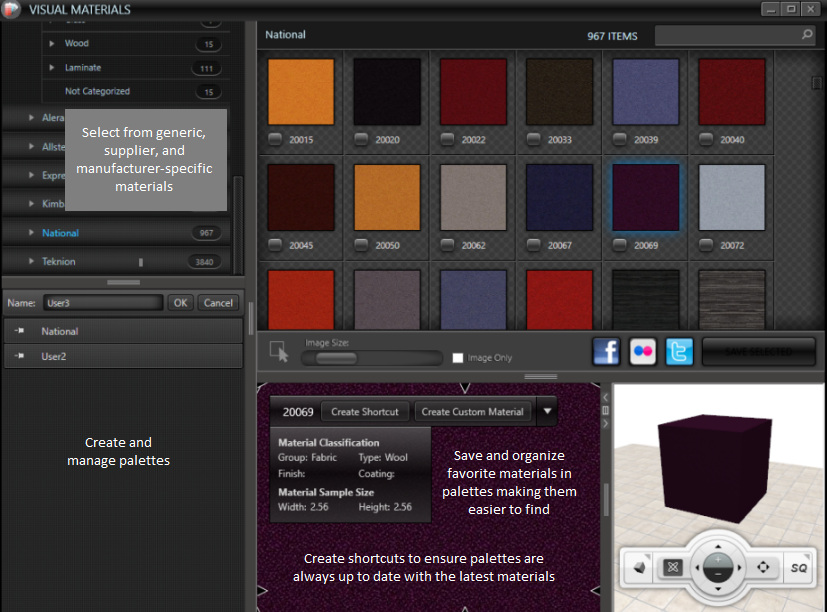The image size is (827, 612).
Task: Zoom in with the plus control
Action: (x=718, y=560)
